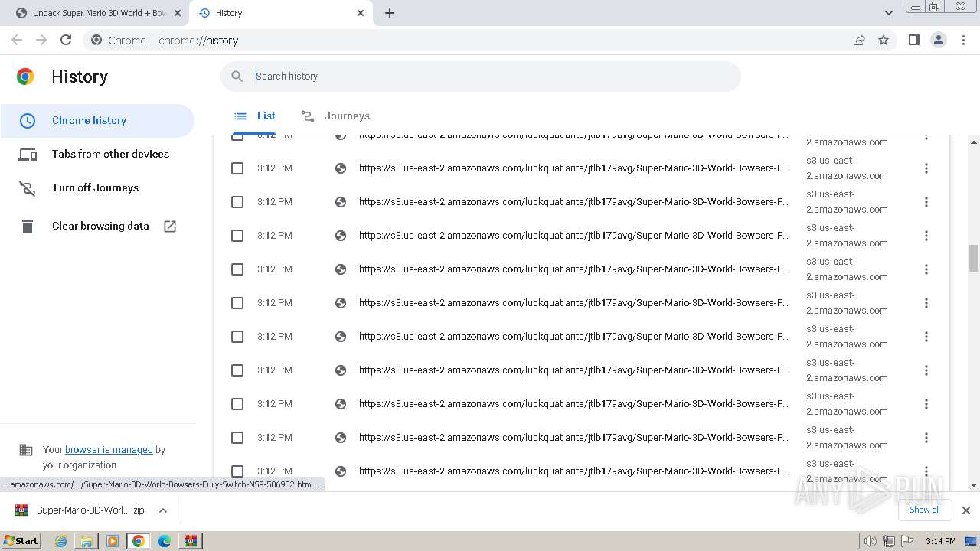Open the Chrome side panel icon
This screenshot has width=980, height=551.
[913, 41]
